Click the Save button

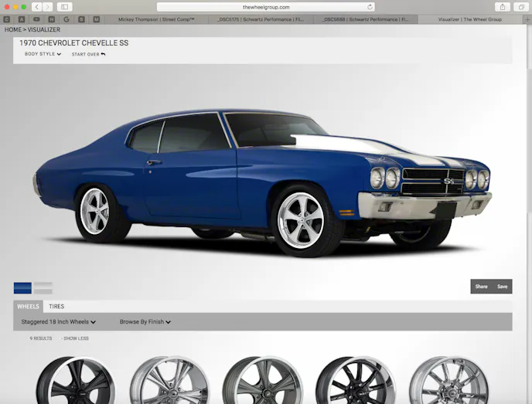coord(503,287)
